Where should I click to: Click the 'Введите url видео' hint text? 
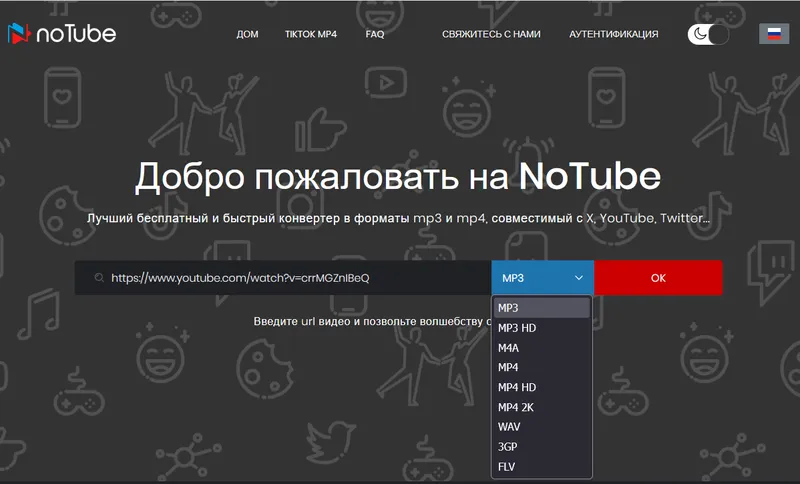point(372,321)
